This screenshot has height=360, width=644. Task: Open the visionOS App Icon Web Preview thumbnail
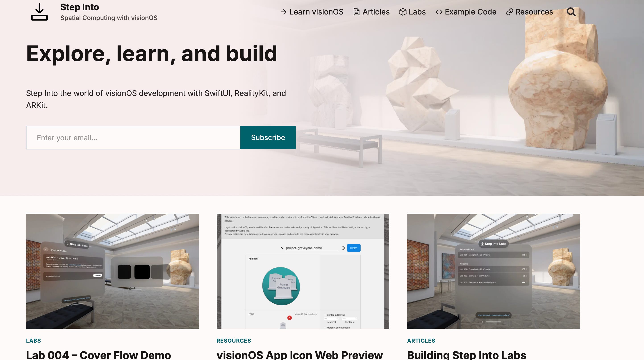point(303,271)
